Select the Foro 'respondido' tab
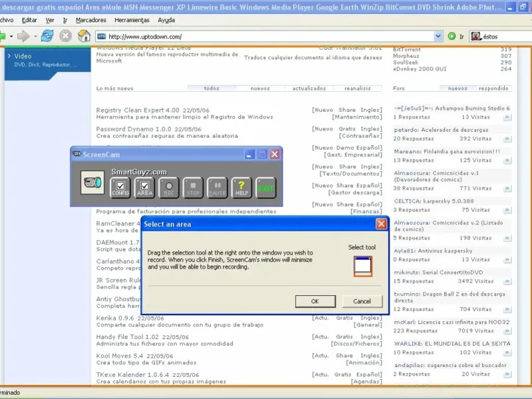Screen dimensions: 532x399 [x=493, y=88]
